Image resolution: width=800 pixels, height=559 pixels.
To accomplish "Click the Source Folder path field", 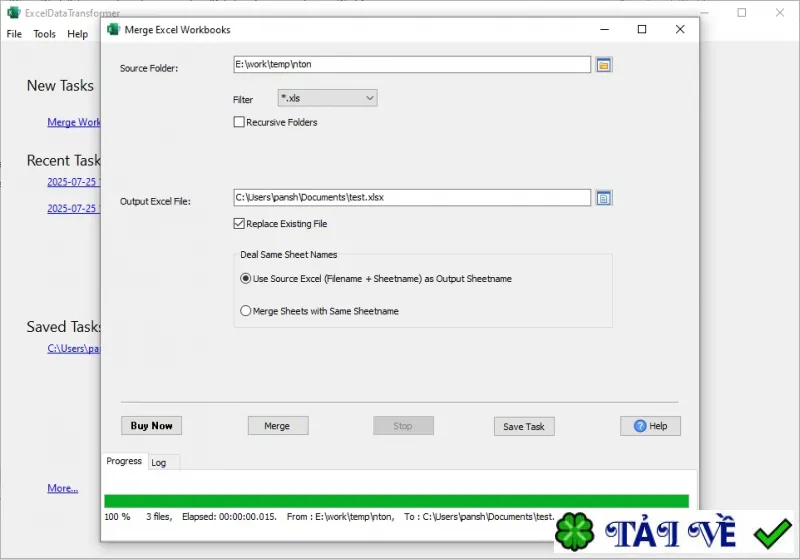I will tap(412, 64).
